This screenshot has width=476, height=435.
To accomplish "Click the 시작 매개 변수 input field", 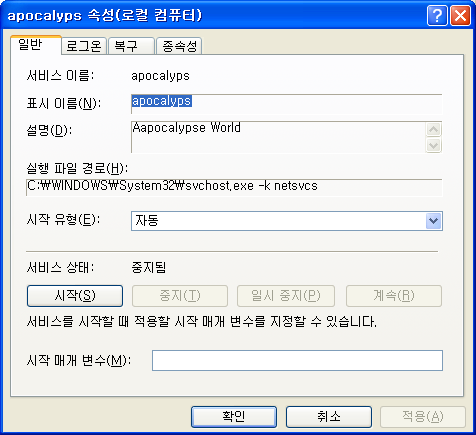I will click(x=297, y=360).
